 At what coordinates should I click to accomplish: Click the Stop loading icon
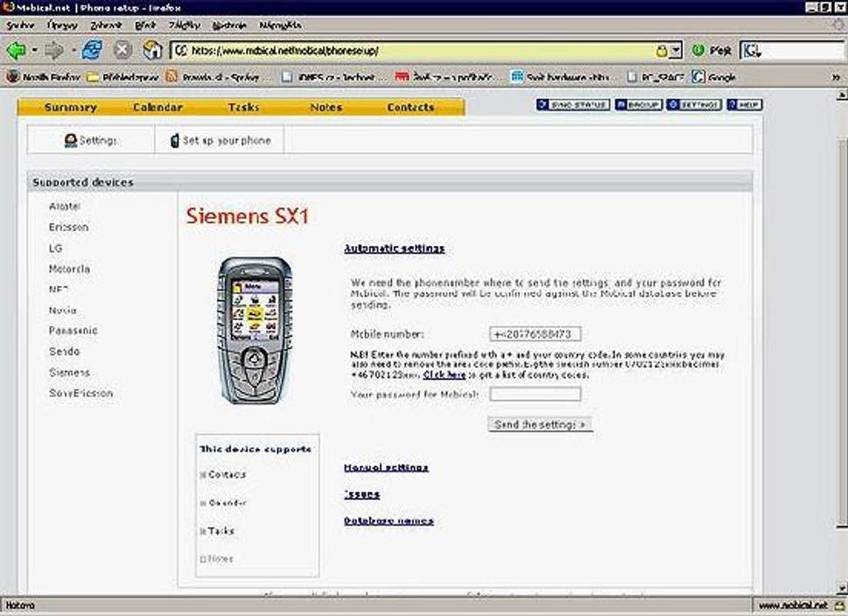[x=123, y=51]
